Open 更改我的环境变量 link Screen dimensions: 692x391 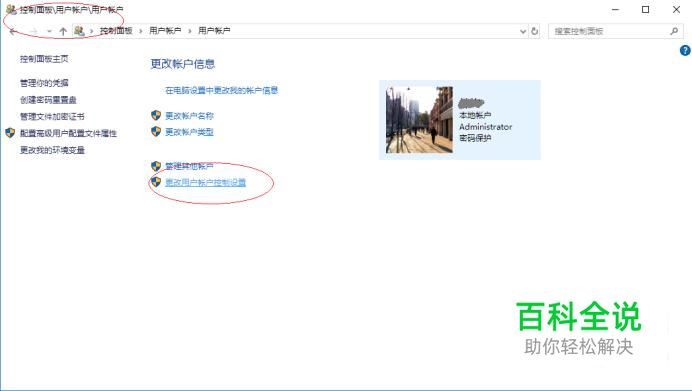coord(52,150)
